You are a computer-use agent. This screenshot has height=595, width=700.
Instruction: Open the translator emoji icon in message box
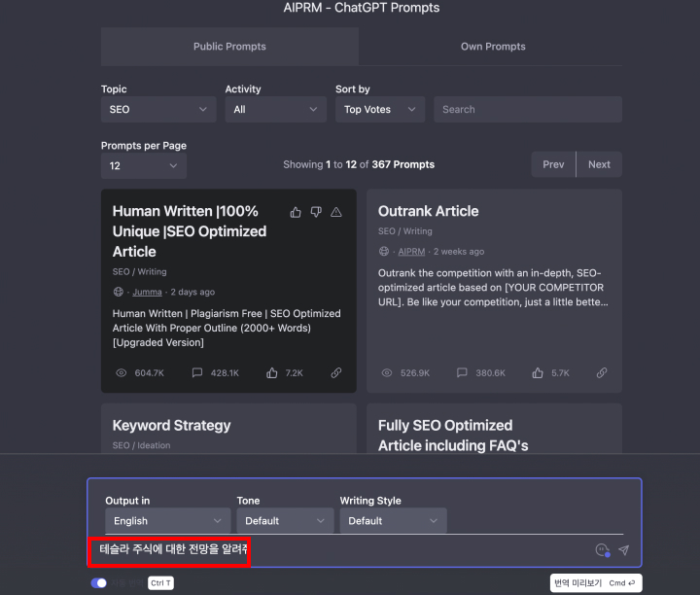pos(603,550)
